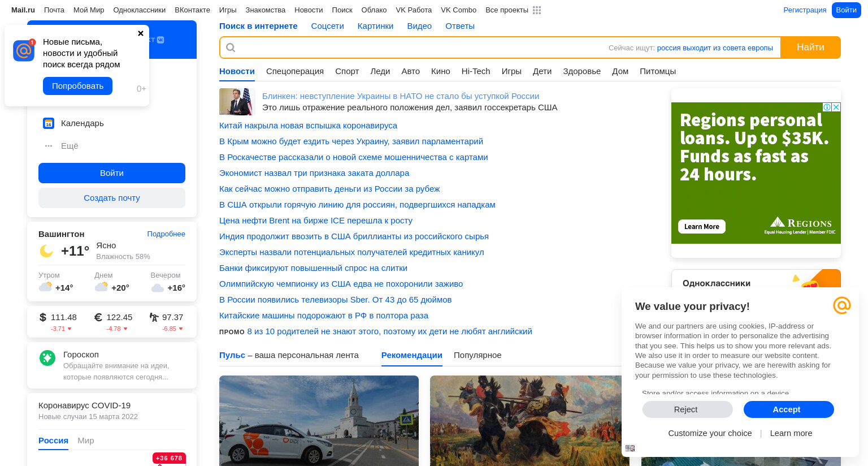Click the search magnifier icon

coord(231,48)
